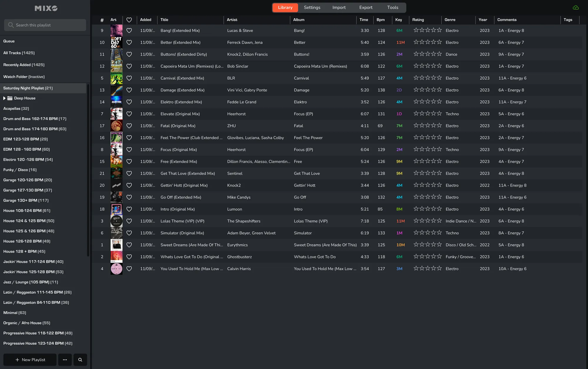Open Acapellas (32) playlist
The width and height of the screenshot is (588, 369).
coord(16,108)
